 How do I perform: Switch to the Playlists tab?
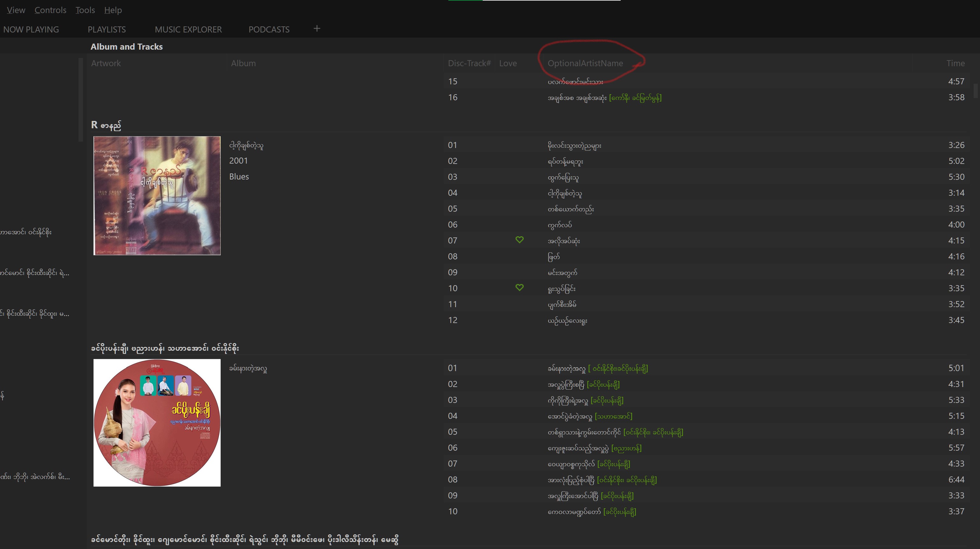click(x=107, y=29)
